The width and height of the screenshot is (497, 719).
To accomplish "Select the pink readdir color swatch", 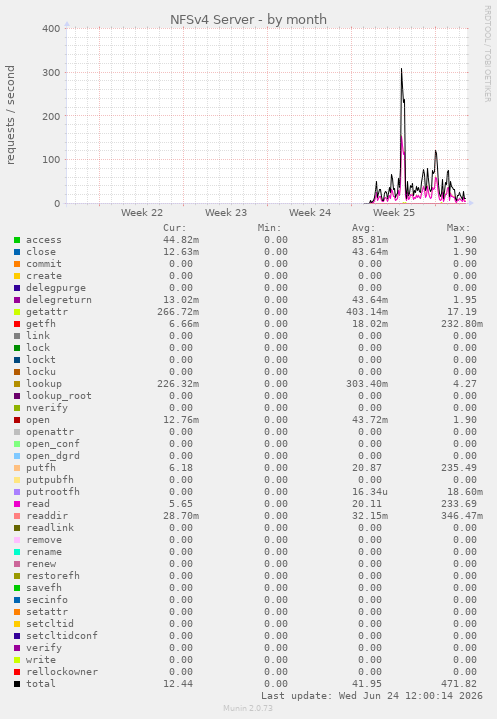I will [x=17, y=516].
